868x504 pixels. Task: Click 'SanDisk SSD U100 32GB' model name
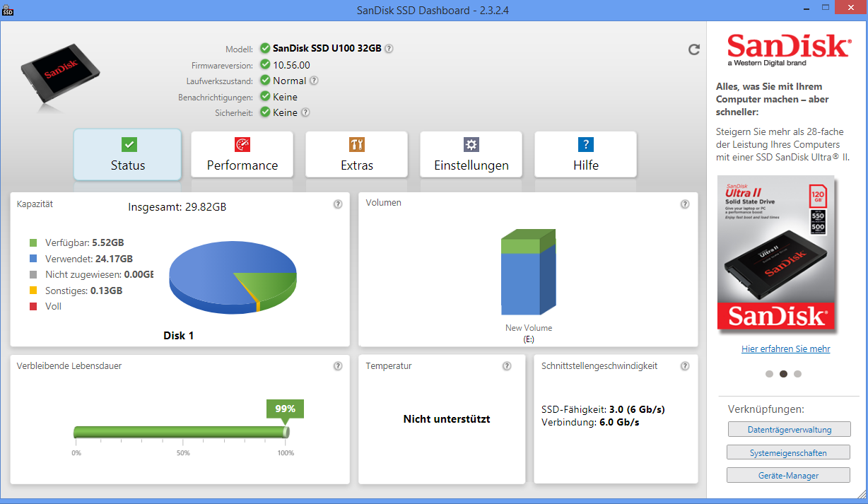[x=327, y=49]
